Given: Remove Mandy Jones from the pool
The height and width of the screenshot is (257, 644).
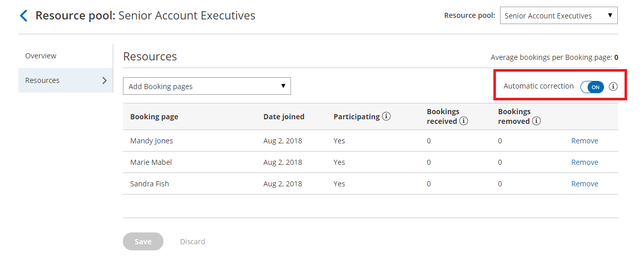Looking at the screenshot, I should (x=585, y=141).
